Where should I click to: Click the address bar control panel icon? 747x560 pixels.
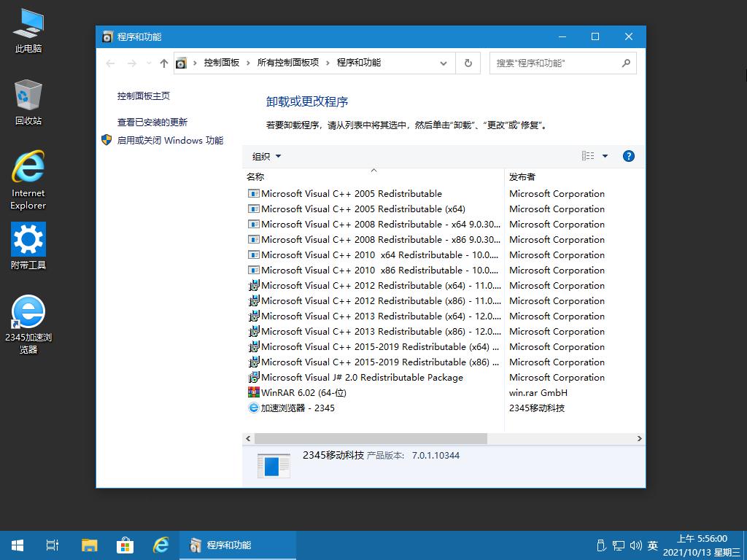[181, 63]
